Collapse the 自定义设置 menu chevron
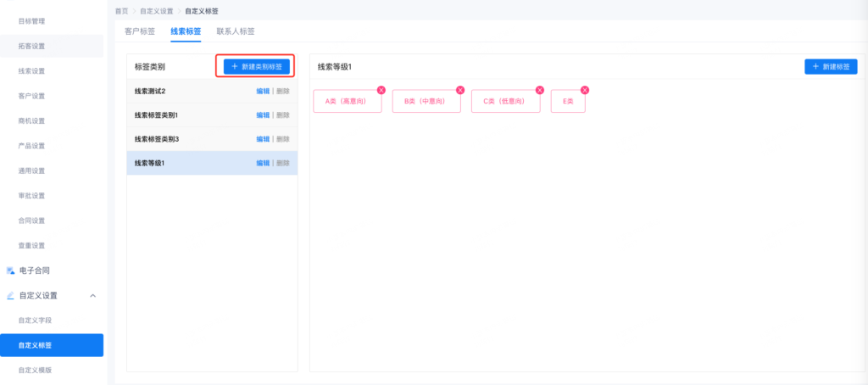The width and height of the screenshot is (868, 385). (92, 296)
